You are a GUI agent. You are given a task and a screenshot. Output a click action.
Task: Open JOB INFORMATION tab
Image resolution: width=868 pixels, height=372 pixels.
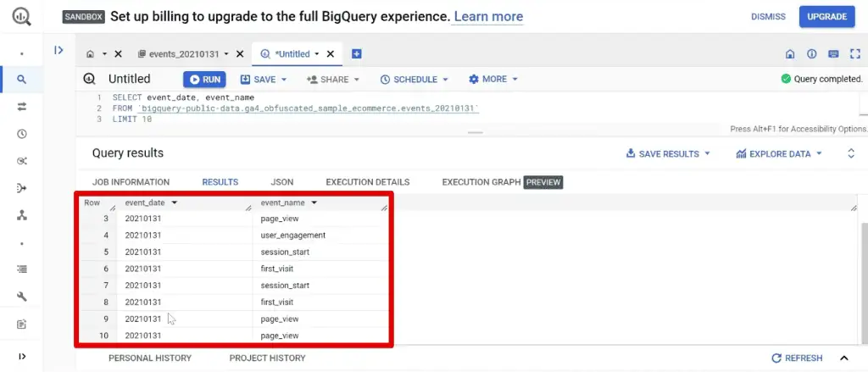[131, 182]
